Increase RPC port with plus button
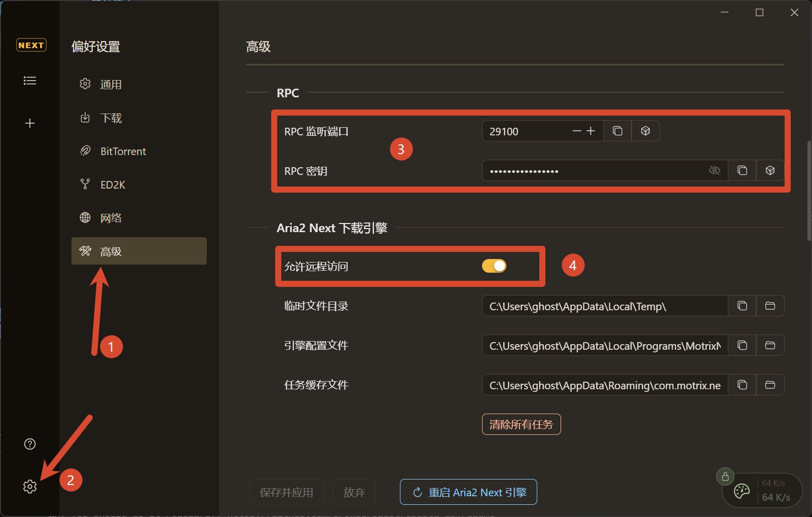 coord(590,131)
